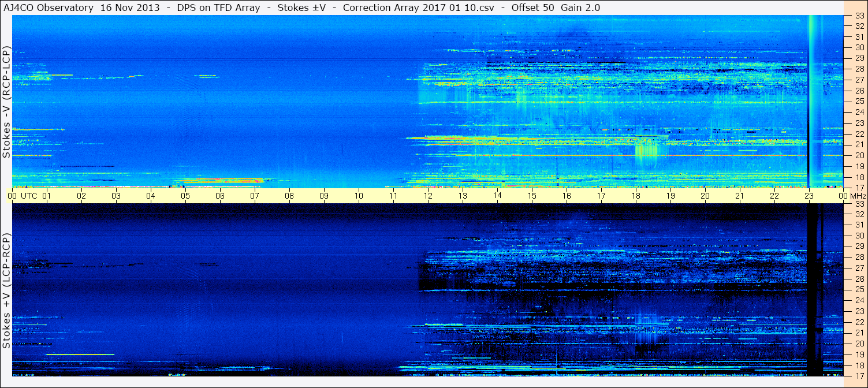Screen dimensions: 868x388
Task: Click the "AJ4CO Observatory" title text
Action: (x=49, y=8)
